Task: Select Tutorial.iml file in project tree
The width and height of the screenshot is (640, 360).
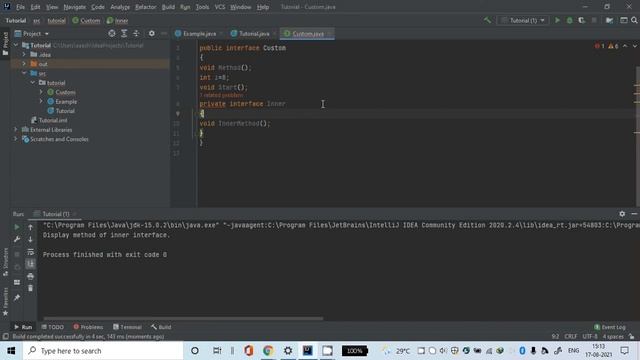Action: click(x=49, y=120)
